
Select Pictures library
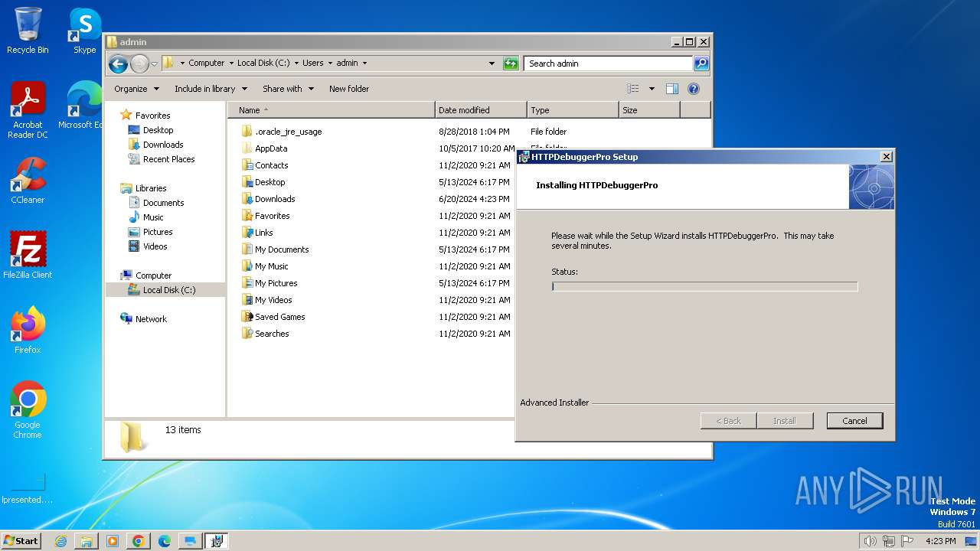(158, 232)
